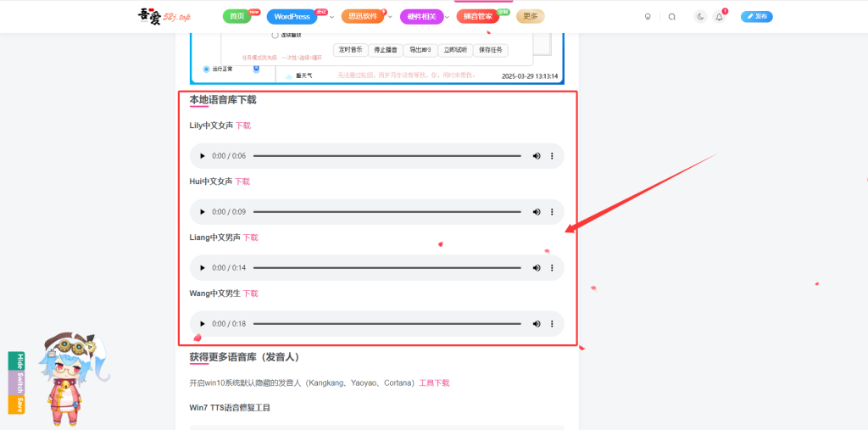The width and height of the screenshot is (868, 430).
Task: Go to the 首页 home menu item
Action: click(x=237, y=16)
